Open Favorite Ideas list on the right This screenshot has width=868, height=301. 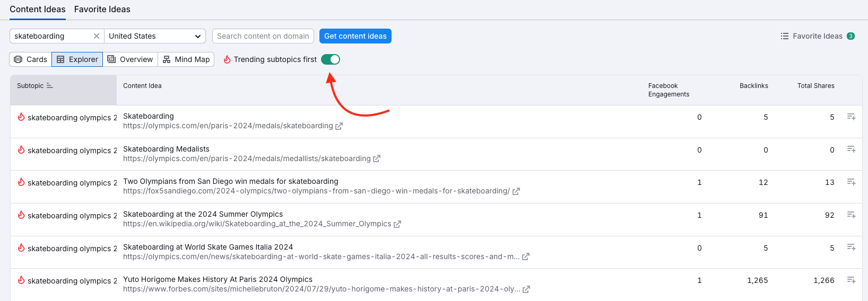[817, 36]
